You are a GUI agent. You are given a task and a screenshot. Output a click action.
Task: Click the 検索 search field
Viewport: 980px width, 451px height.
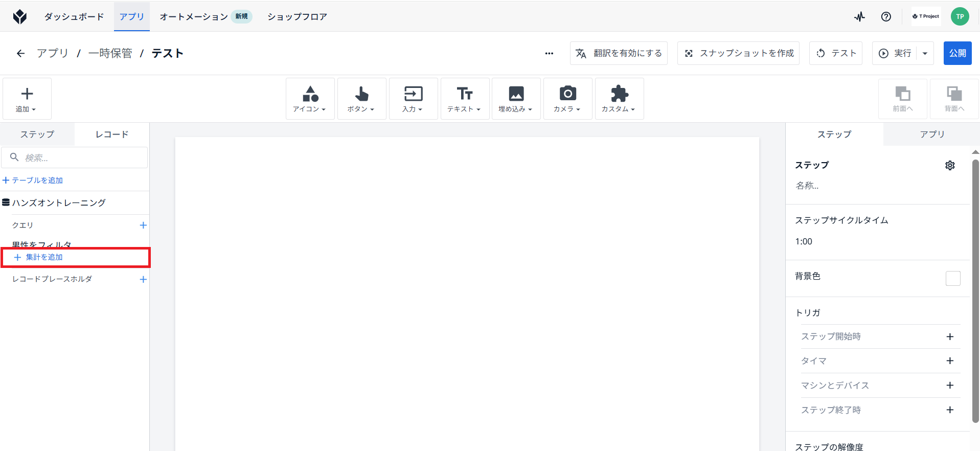75,157
